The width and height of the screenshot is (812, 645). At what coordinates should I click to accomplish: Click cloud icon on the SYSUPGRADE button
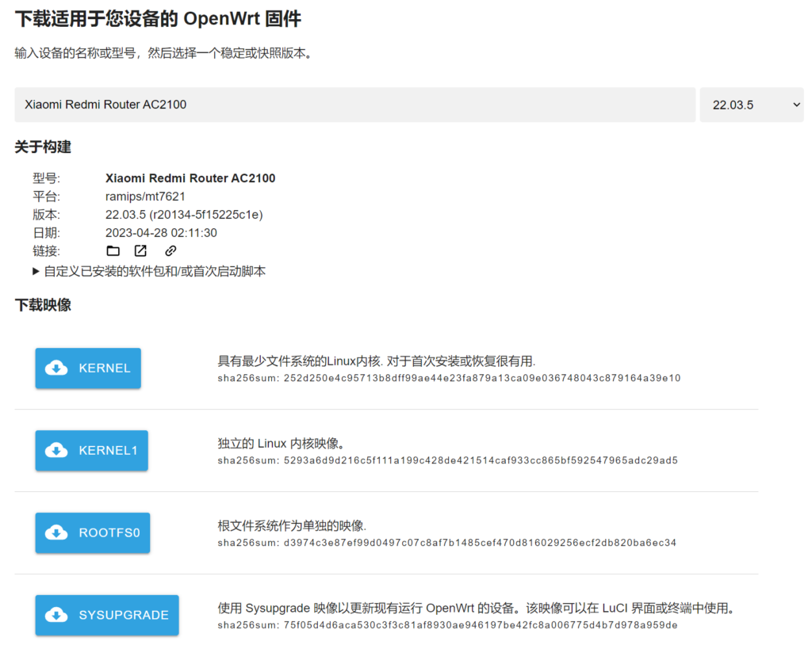click(56, 615)
